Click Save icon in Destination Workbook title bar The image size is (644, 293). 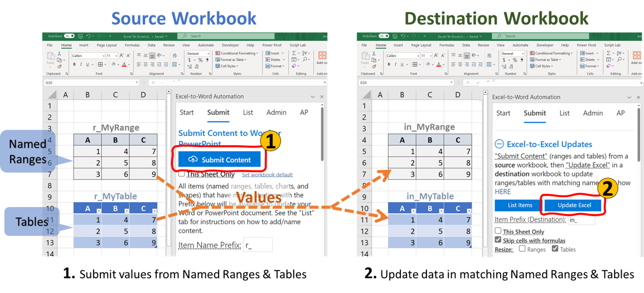click(x=396, y=36)
